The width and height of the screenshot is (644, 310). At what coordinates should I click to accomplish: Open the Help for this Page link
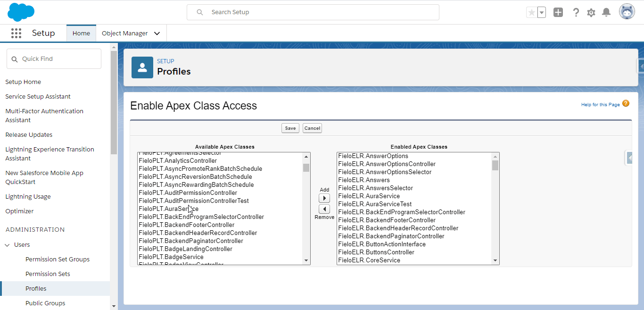pyautogui.click(x=601, y=105)
